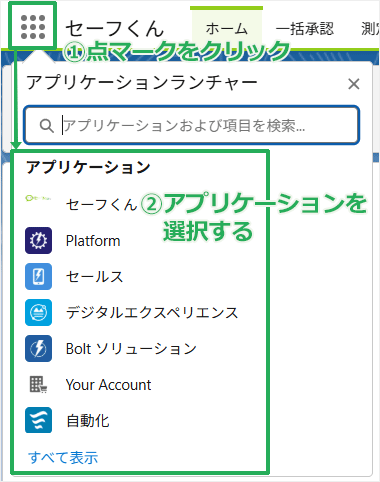Select the 自動化 text entry
This screenshot has width=380, height=482.
(88, 421)
